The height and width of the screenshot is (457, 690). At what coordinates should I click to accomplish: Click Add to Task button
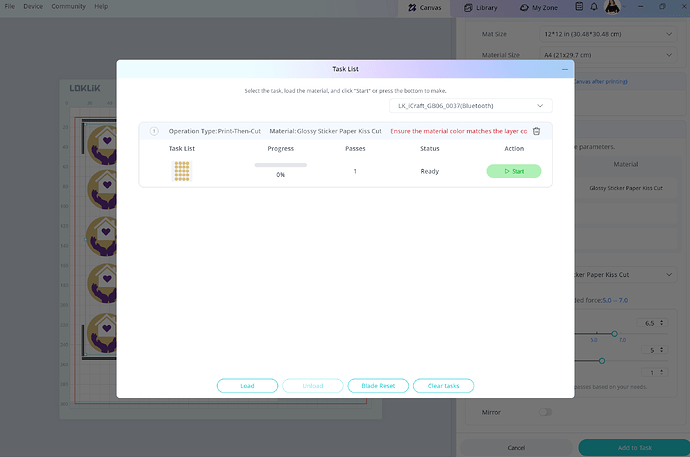(635, 448)
